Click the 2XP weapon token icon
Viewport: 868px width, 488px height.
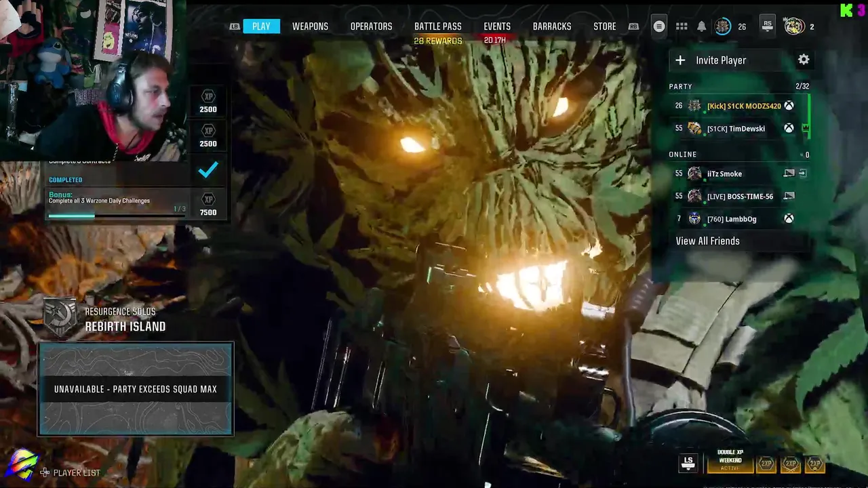pos(791,464)
